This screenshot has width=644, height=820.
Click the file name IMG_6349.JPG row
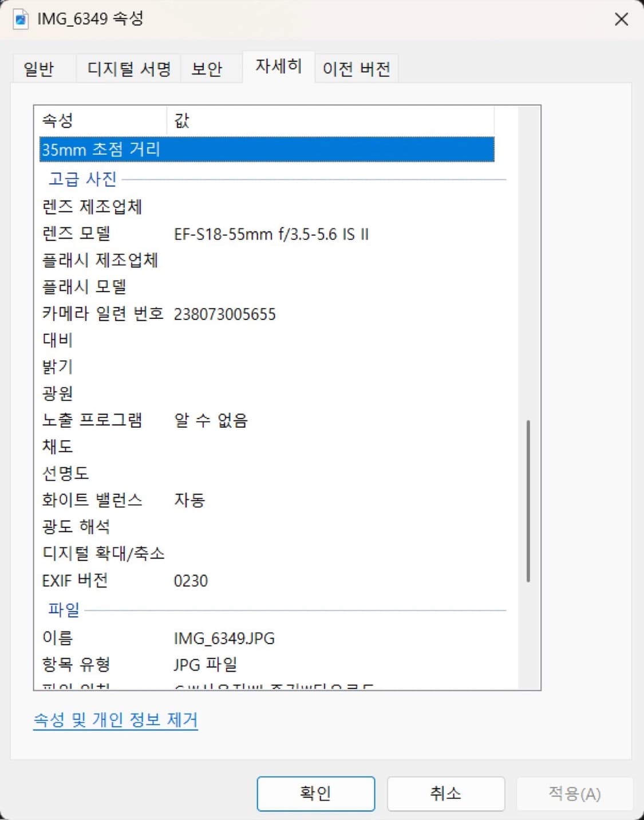click(224, 638)
